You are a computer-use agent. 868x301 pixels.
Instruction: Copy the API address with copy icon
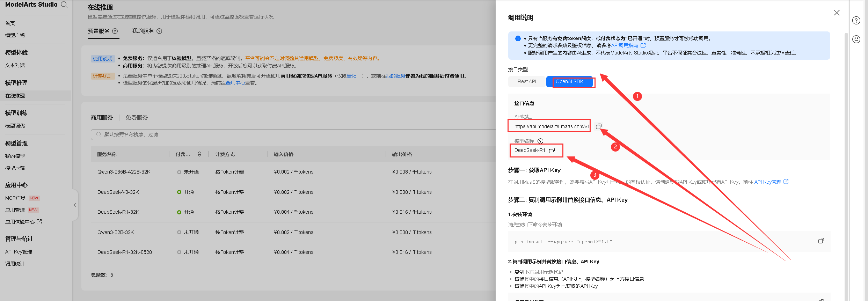point(598,126)
